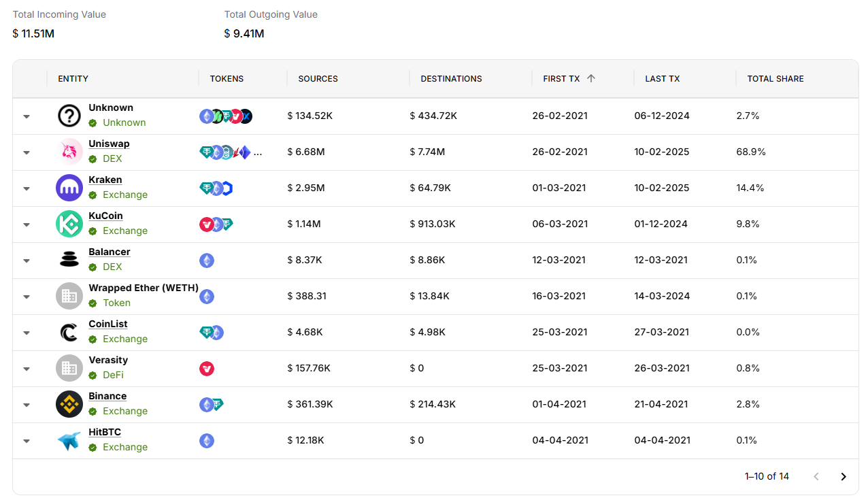Open the Balancer entity link
The image size is (868, 500).
pos(109,252)
